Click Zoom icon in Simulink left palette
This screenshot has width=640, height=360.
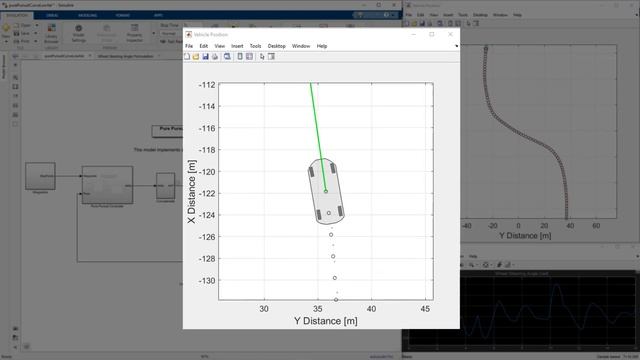(x=15, y=77)
